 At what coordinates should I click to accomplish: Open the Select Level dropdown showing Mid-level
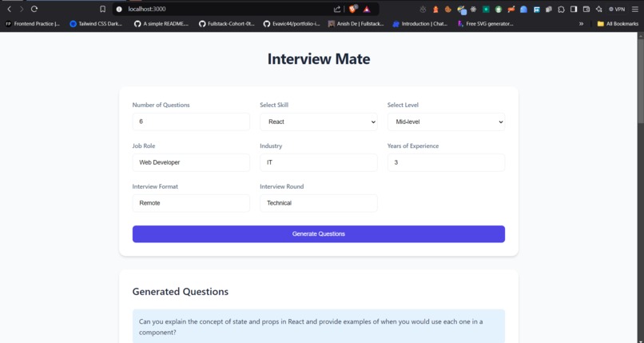click(x=446, y=122)
